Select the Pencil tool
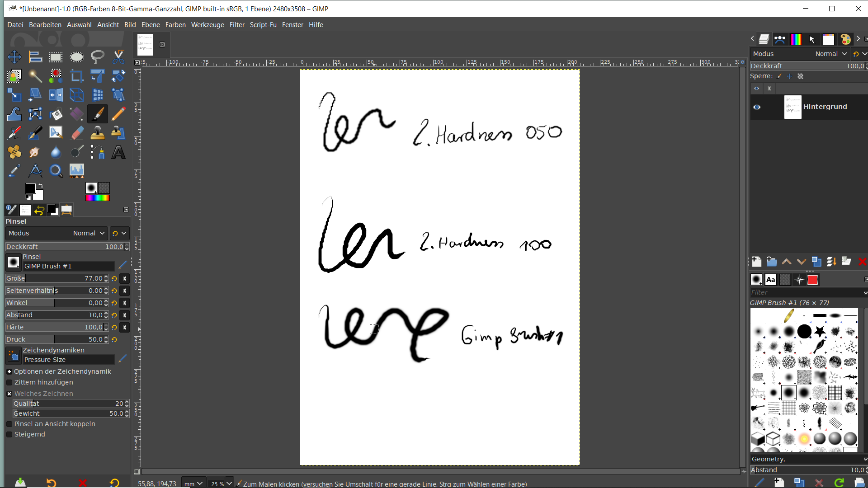868x488 pixels. pos(118,114)
